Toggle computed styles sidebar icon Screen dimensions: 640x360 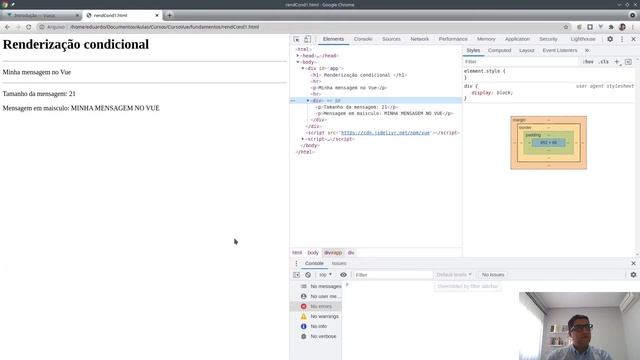point(628,62)
